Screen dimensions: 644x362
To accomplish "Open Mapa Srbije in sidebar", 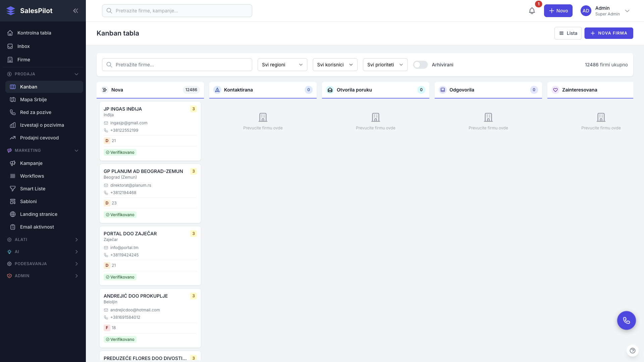I will point(33,100).
